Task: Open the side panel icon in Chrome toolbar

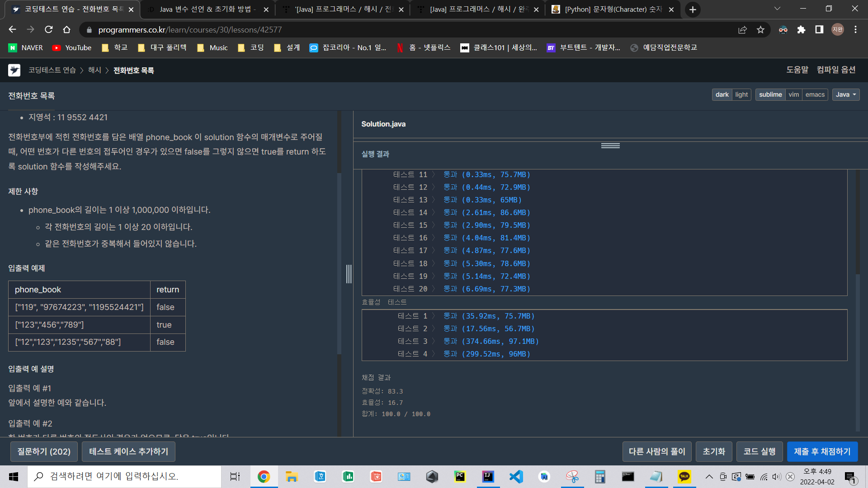Action: coord(819,30)
